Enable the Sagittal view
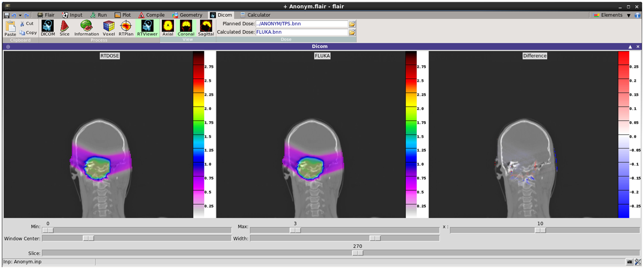The image size is (644, 269). coord(206,28)
